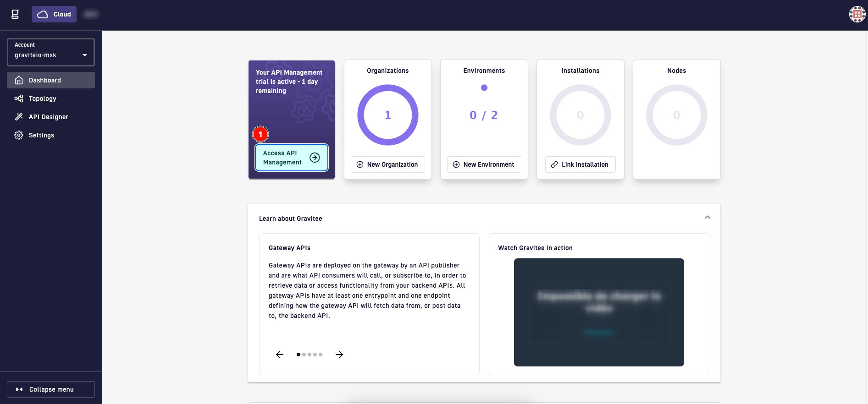Go to Dashboard in sidebar
868x404 pixels.
[x=51, y=80]
